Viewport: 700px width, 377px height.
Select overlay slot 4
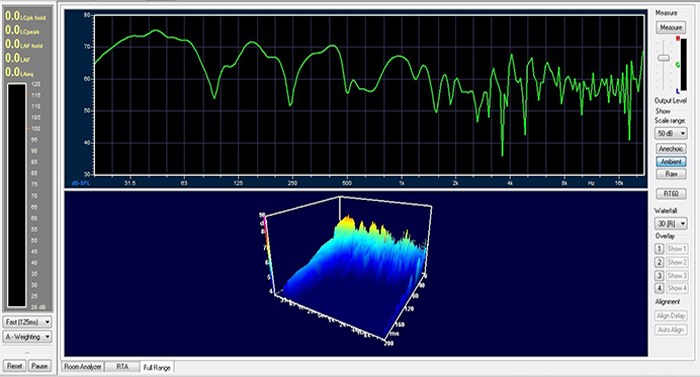coord(659,288)
